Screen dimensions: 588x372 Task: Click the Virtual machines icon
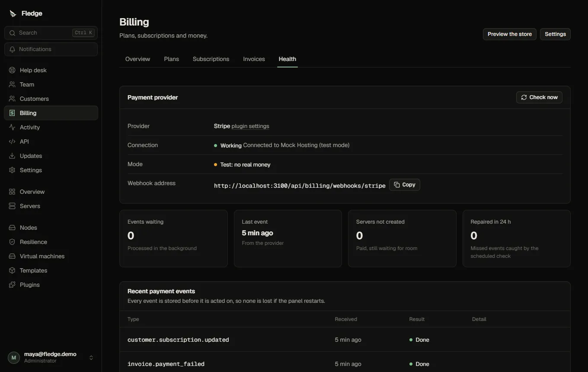coord(12,256)
